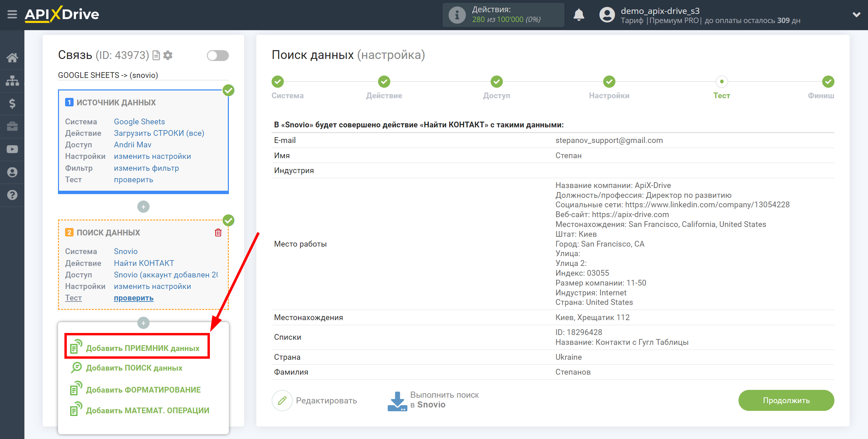Click the actions counter 280 из 100'000

point(506,20)
